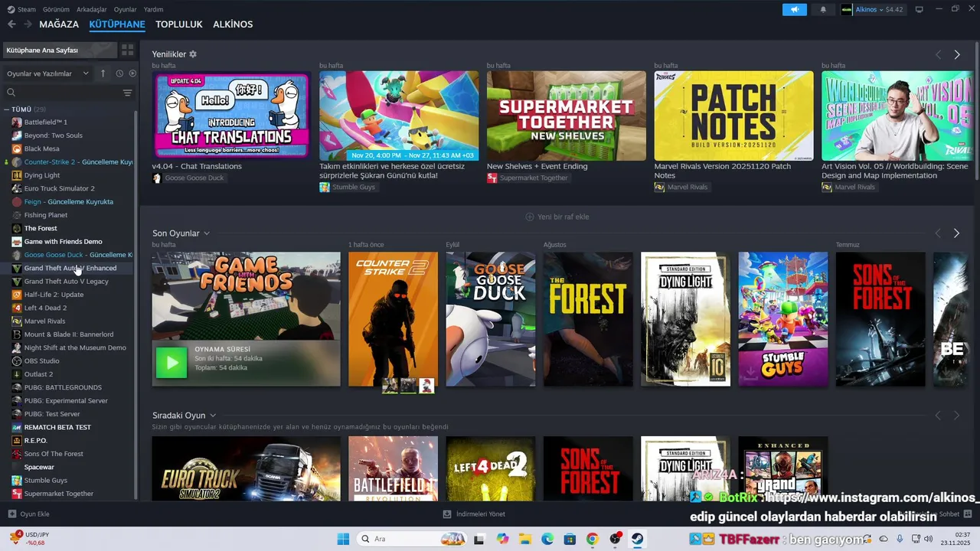Toggle the library grid view icon
This screenshot has width=980, height=551.
127,50
